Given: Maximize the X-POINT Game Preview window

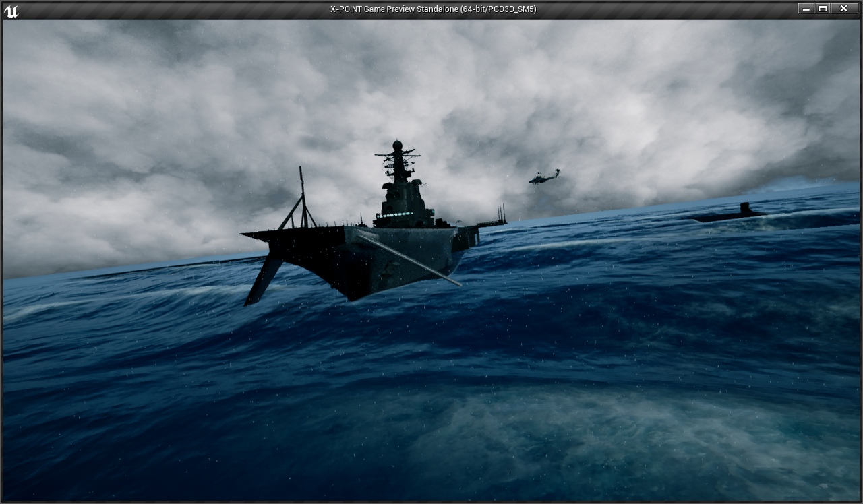Looking at the screenshot, I should (823, 9).
